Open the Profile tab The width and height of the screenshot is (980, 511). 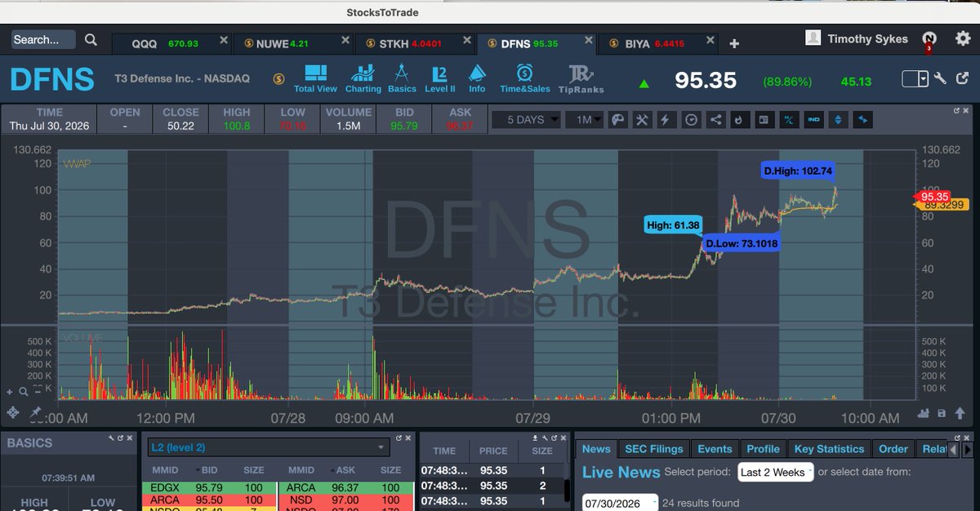[x=763, y=449]
